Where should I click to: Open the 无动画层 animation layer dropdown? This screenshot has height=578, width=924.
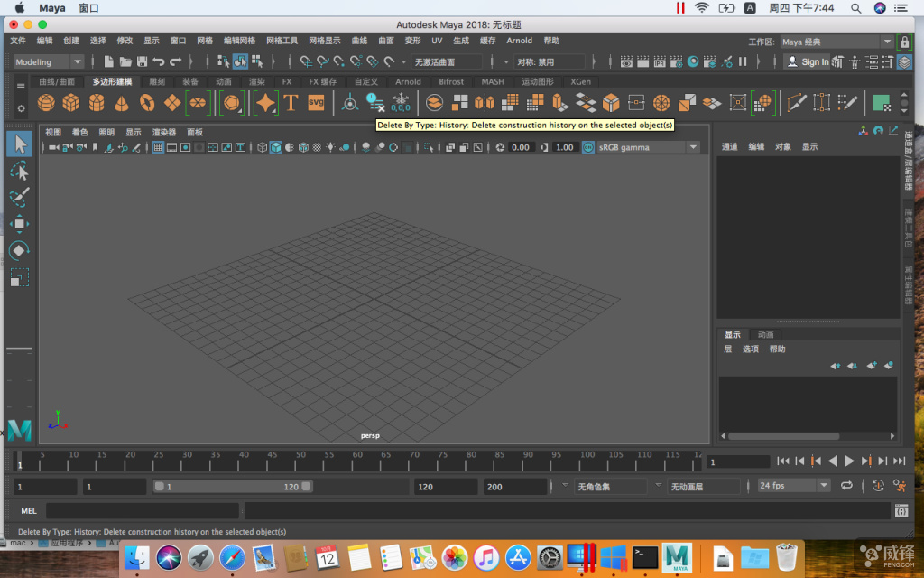click(703, 487)
